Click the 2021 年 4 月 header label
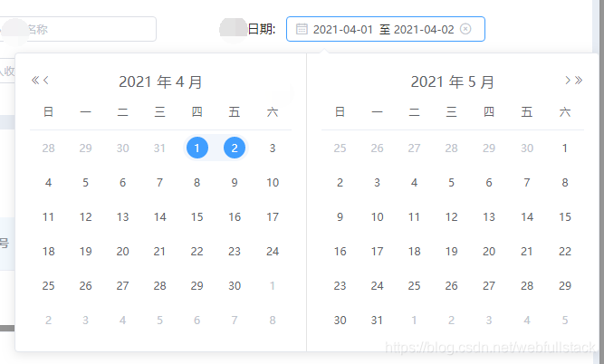The height and width of the screenshot is (364, 604). pos(160,82)
